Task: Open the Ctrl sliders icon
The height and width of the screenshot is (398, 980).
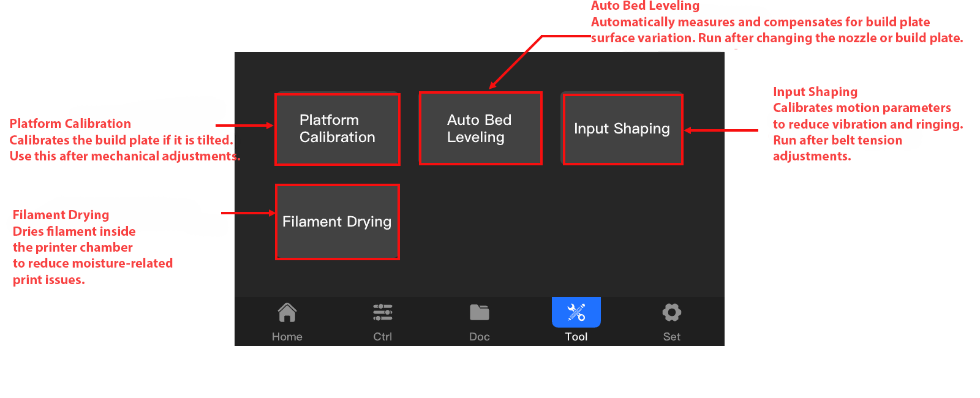Action: 383,313
